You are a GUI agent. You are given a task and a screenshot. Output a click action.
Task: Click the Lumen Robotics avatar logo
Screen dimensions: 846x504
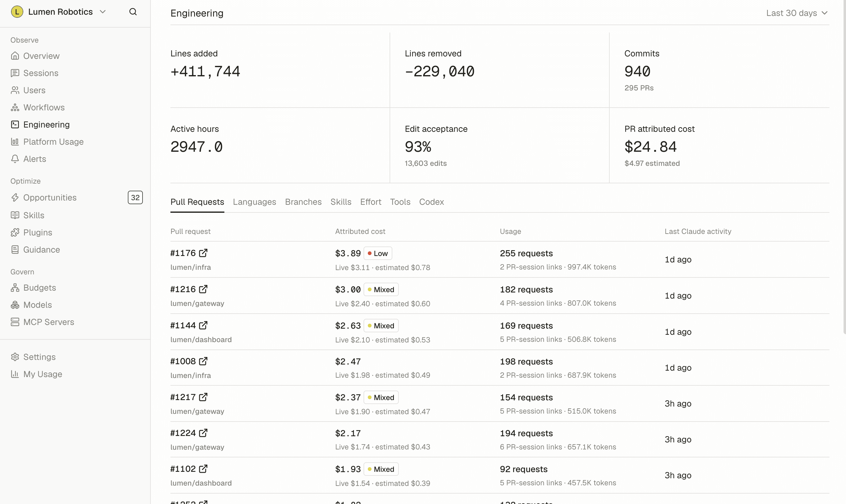(x=17, y=12)
